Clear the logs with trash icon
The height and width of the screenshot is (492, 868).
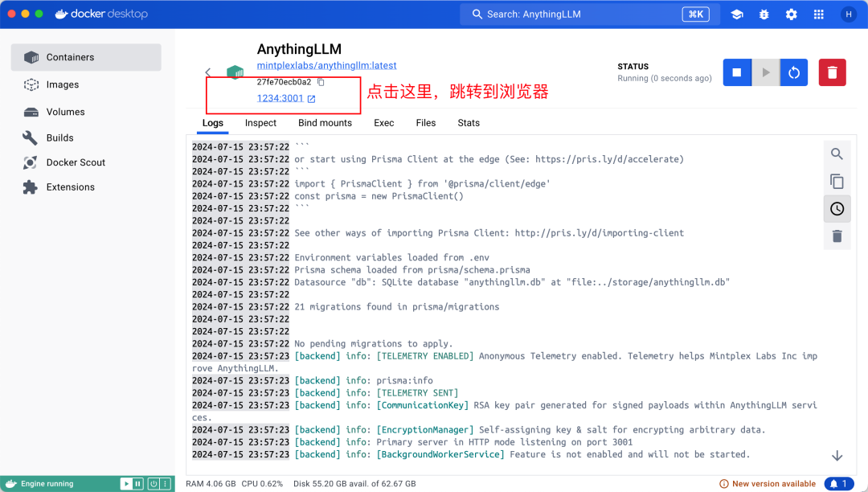coord(837,236)
